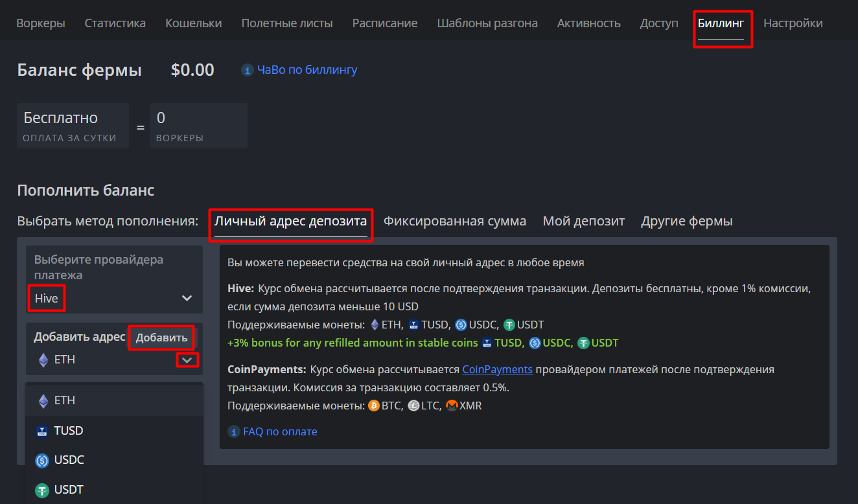The image size is (858, 504).
Task: Click info icon beside FAQ по оплате
Action: tap(233, 431)
